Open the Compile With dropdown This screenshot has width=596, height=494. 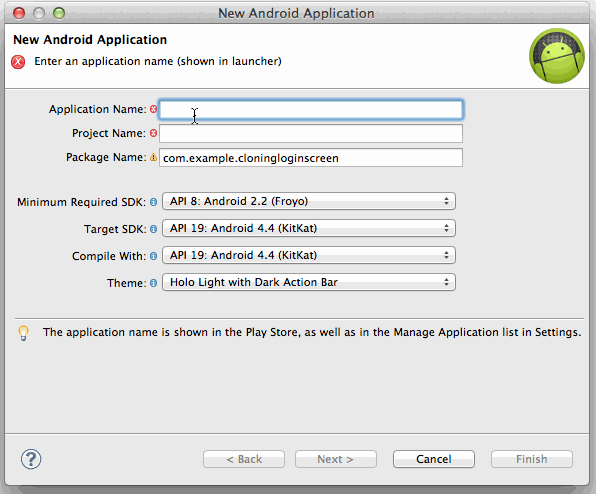(x=309, y=255)
